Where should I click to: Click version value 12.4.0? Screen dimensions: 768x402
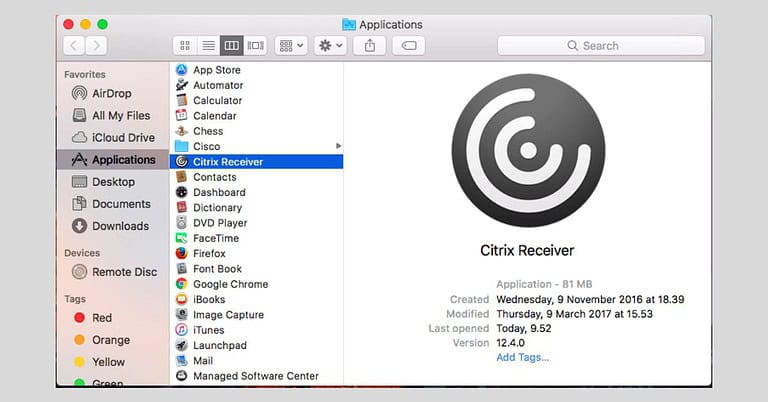click(510, 343)
